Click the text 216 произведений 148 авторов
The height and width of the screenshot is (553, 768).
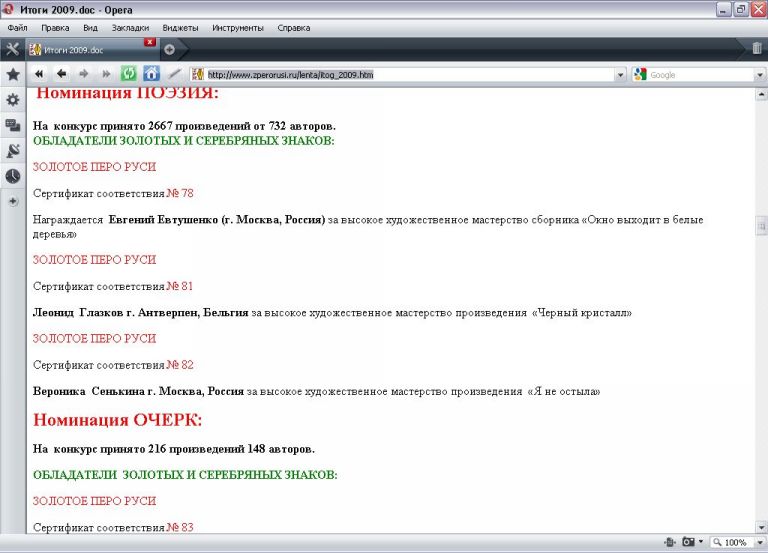[232, 449]
